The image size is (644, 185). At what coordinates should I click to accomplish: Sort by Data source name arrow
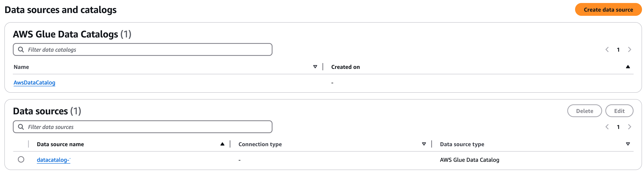click(x=222, y=144)
